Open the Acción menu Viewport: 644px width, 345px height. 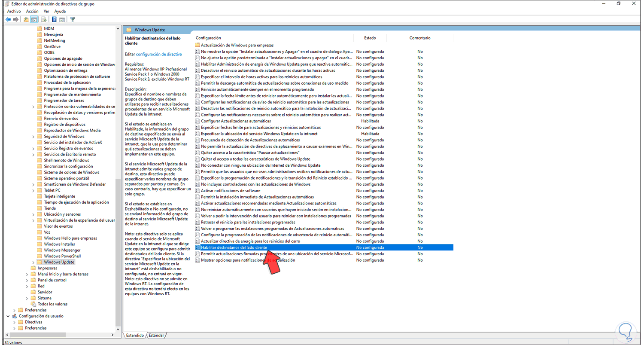(x=32, y=11)
